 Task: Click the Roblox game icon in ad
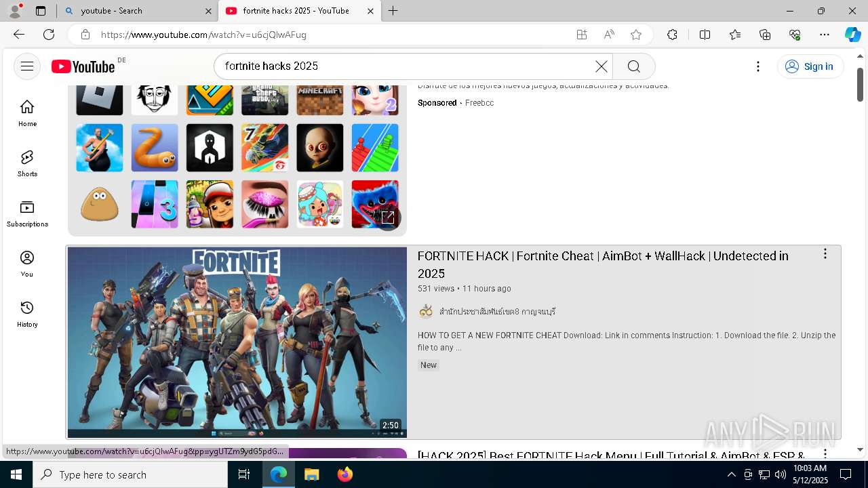pyautogui.click(x=100, y=100)
